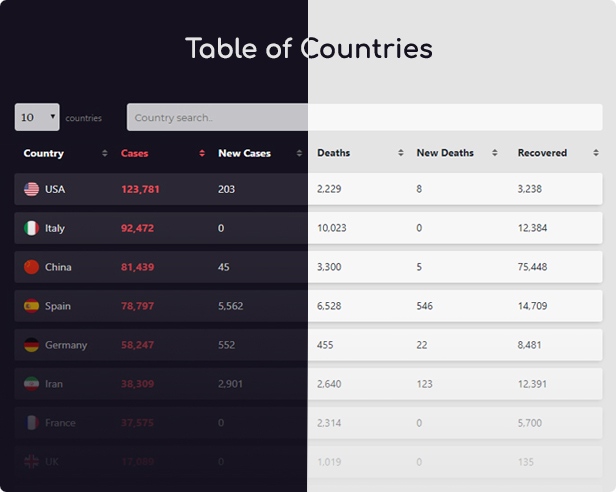Click the Spain flag icon
The image size is (616, 492).
pyautogui.click(x=32, y=306)
